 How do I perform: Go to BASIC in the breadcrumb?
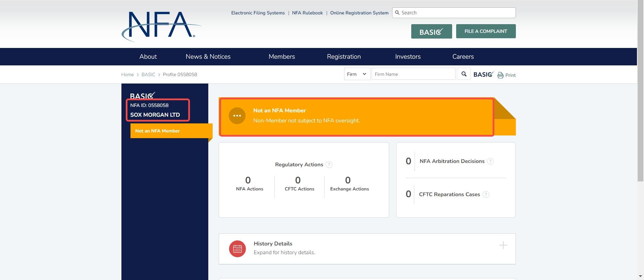(148, 74)
